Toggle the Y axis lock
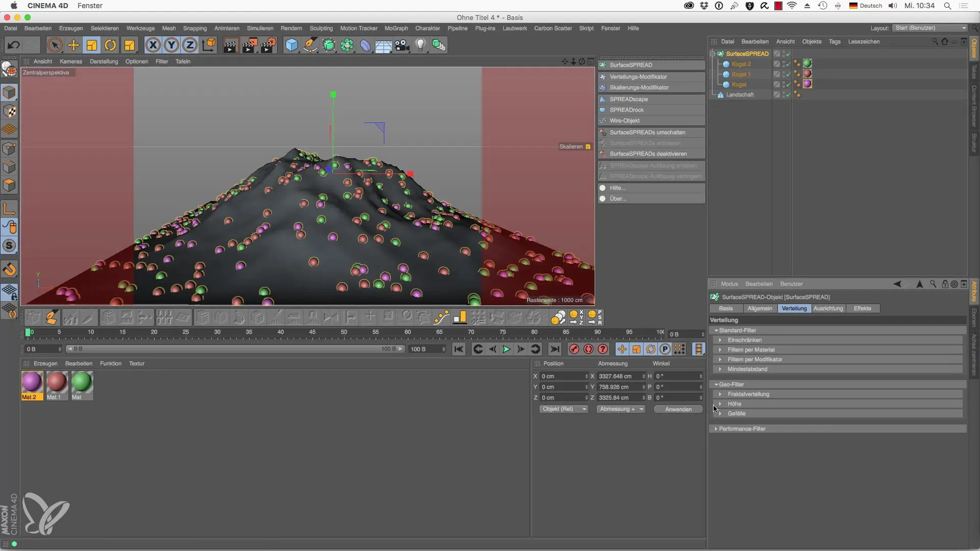Image resolution: width=980 pixels, height=551 pixels. (x=171, y=45)
